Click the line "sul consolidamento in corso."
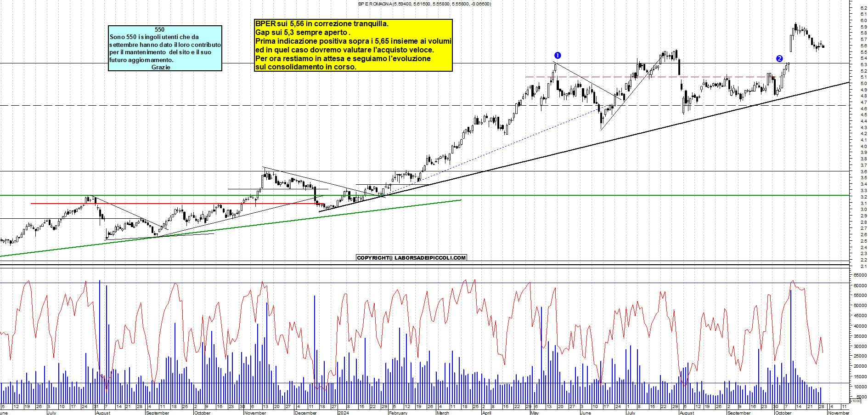 [305, 67]
